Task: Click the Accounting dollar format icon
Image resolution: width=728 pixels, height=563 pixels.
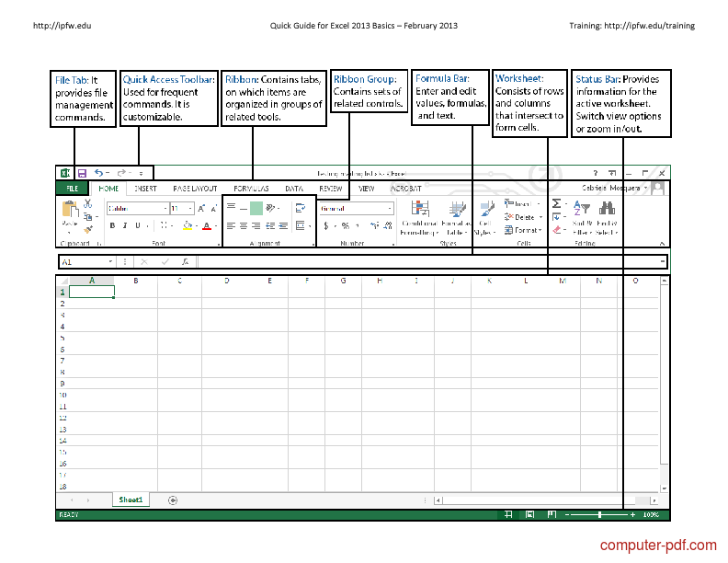Action: pyautogui.click(x=326, y=225)
